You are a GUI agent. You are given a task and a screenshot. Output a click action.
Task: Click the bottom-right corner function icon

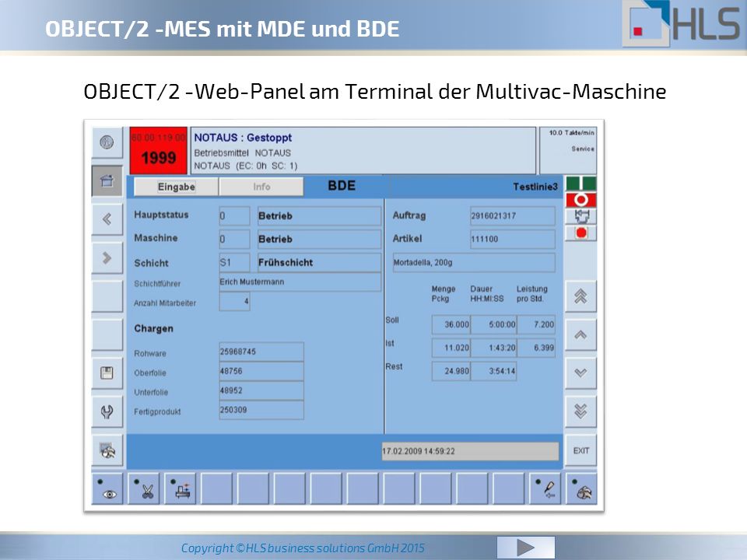point(581,488)
